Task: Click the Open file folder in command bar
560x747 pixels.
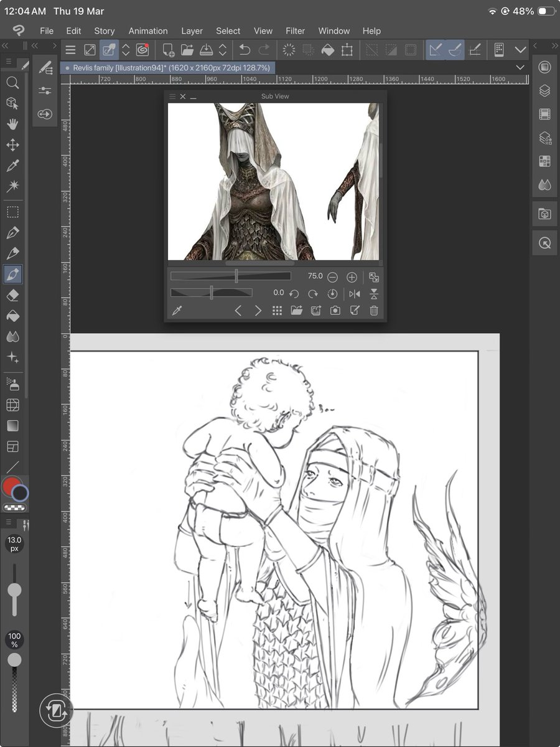Action: 187,50
